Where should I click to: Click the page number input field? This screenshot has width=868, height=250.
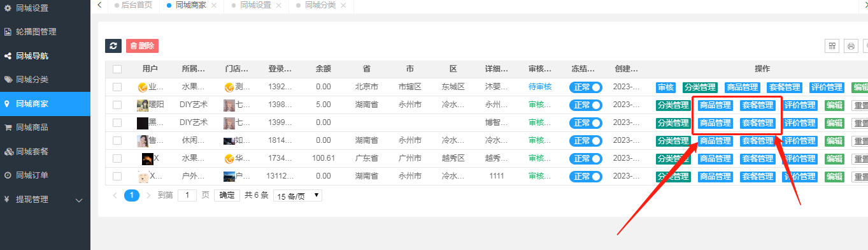pyautogui.click(x=187, y=196)
